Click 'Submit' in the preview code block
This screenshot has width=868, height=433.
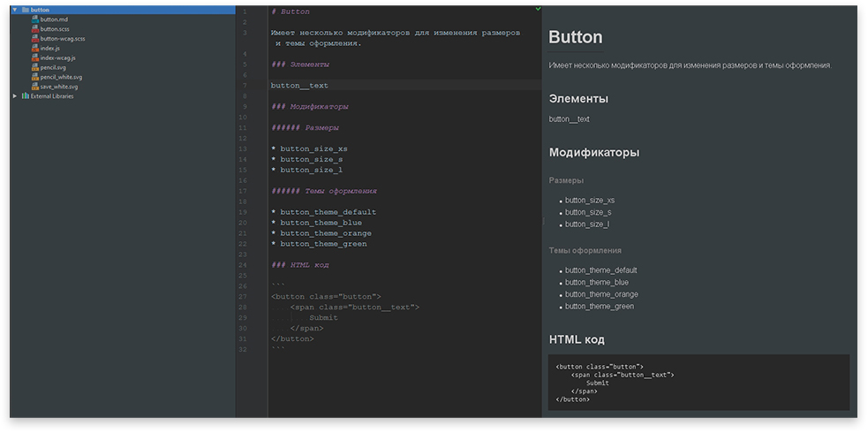coord(598,383)
